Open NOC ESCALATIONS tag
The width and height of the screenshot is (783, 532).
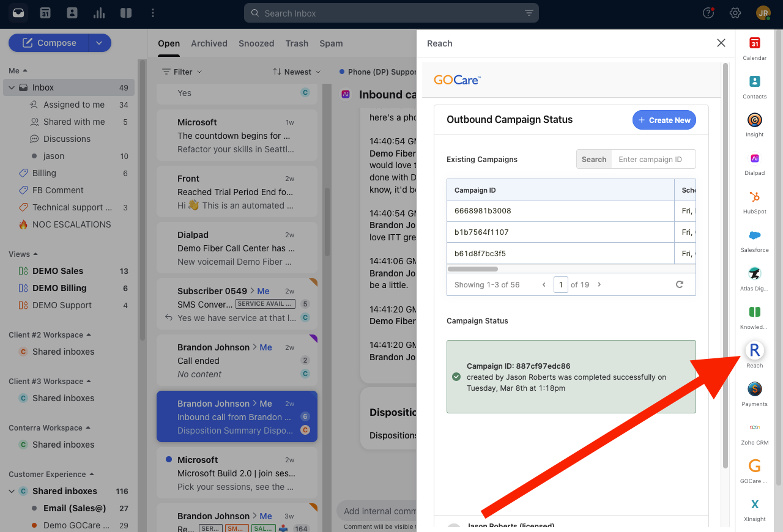[70, 224]
